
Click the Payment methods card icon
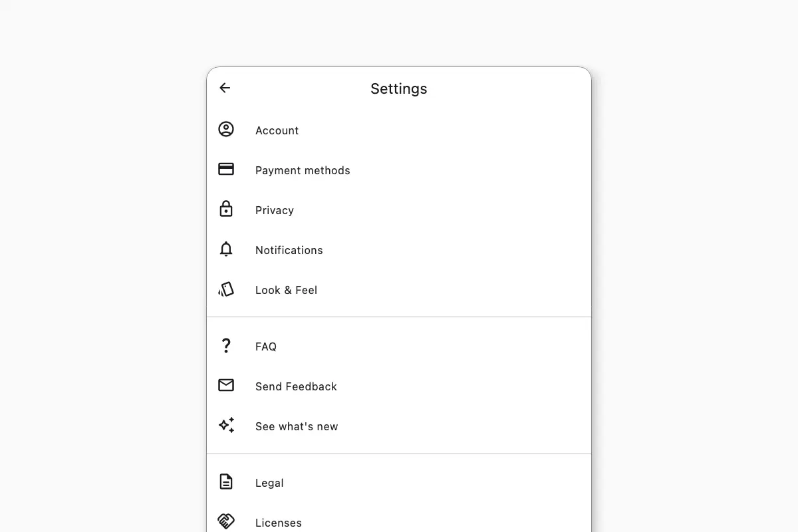coord(226,169)
